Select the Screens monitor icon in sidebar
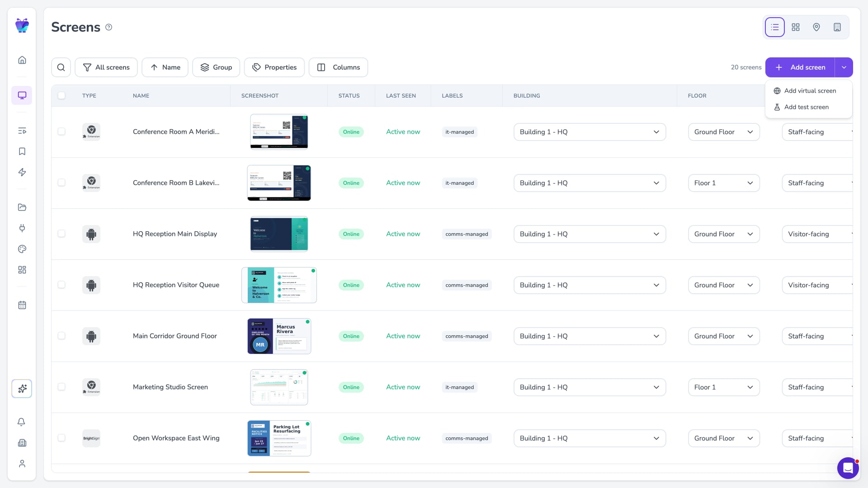Viewport: 868px width, 488px height. (x=22, y=95)
